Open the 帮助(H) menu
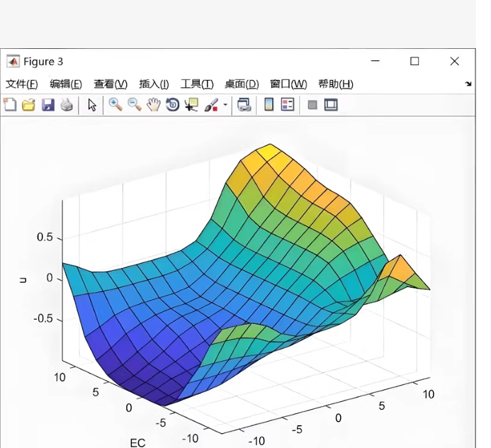Image resolution: width=491 pixels, height=448 pixels. click(x=336, y=84)
